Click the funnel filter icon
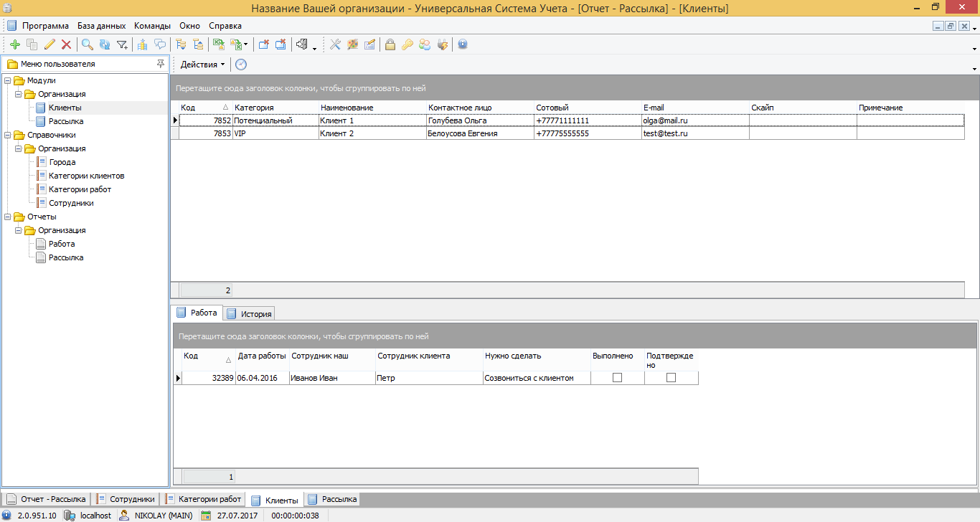The width and height of the screenshot is (980, 522). click(x=123, y=44)
